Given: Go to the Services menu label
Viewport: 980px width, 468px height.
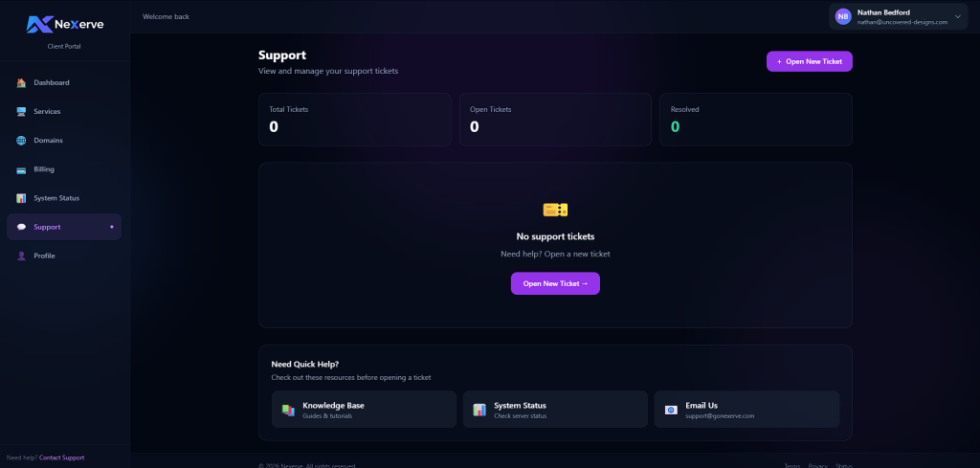Looking at the screenshot, I should pyautogui.click(x=48, y=112).
